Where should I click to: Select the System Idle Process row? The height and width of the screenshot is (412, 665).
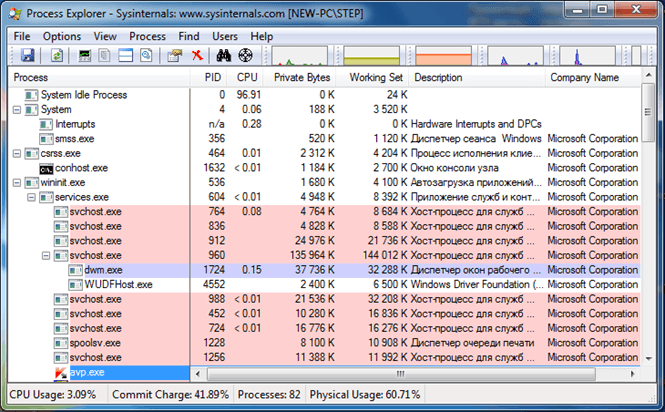(324, 95)
